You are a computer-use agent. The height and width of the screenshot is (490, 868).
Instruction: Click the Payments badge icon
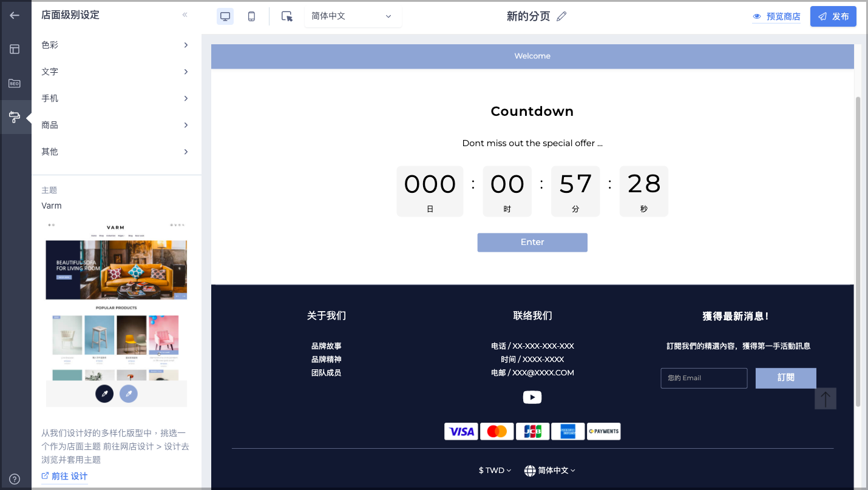(x=604, y=431)
